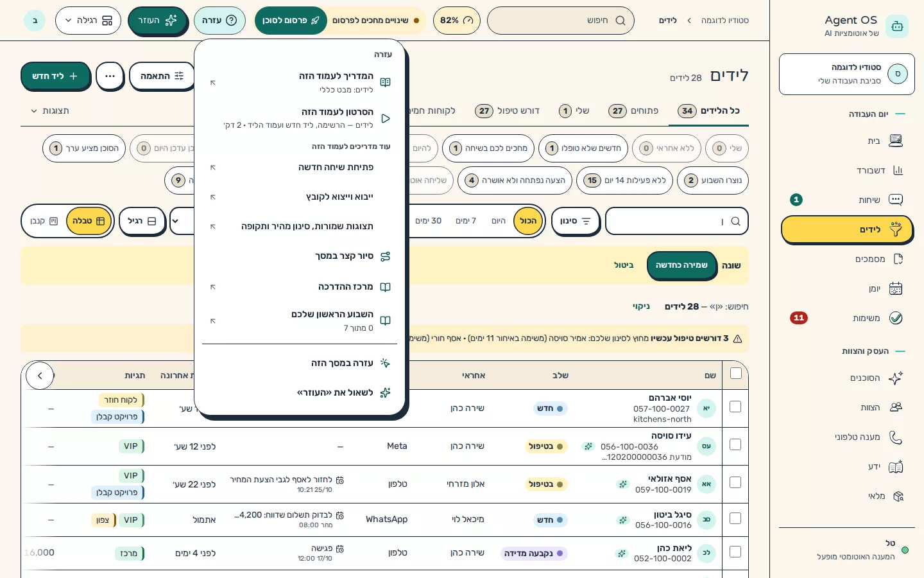Click the search magnifier in top bar

point(620,21)
